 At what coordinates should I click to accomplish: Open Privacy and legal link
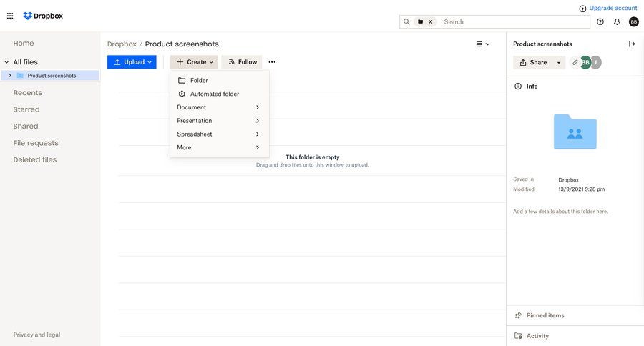(36, 335)
